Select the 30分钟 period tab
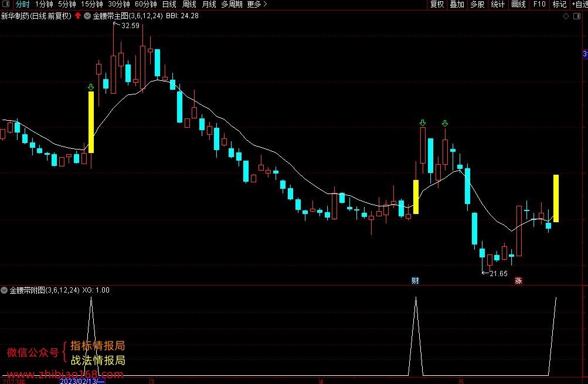Screen dimensions: 588x384 [119, 5]
